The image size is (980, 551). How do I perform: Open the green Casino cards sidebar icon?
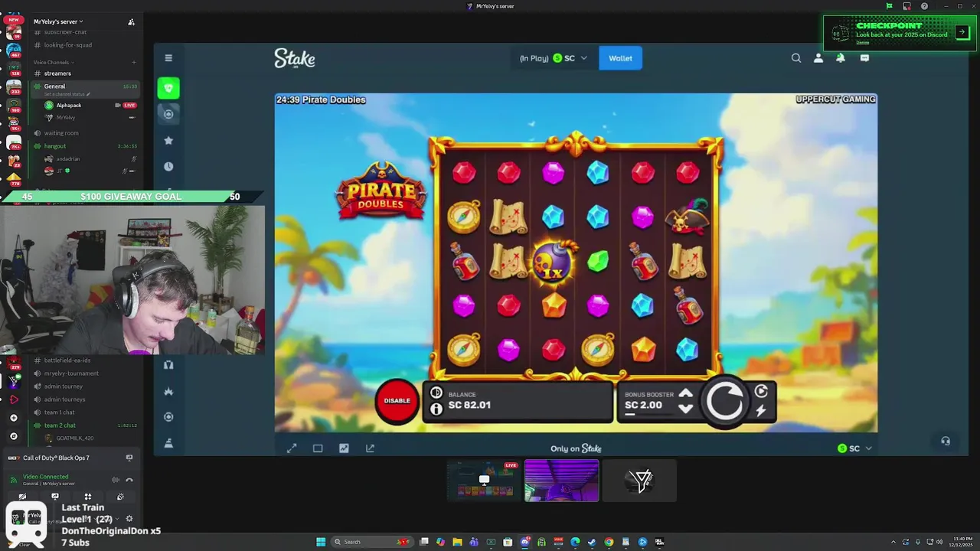click(x=168, y=88)
